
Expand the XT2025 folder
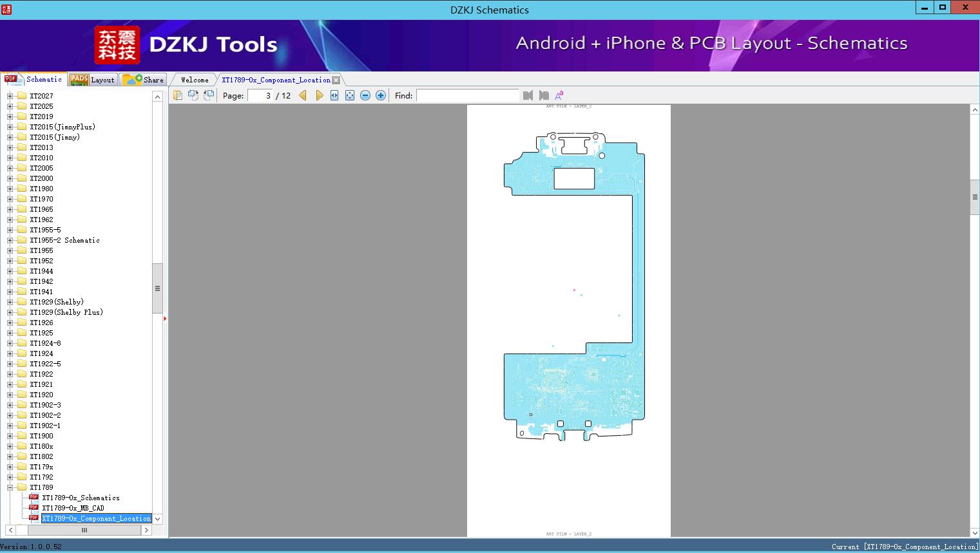point(10,106)
